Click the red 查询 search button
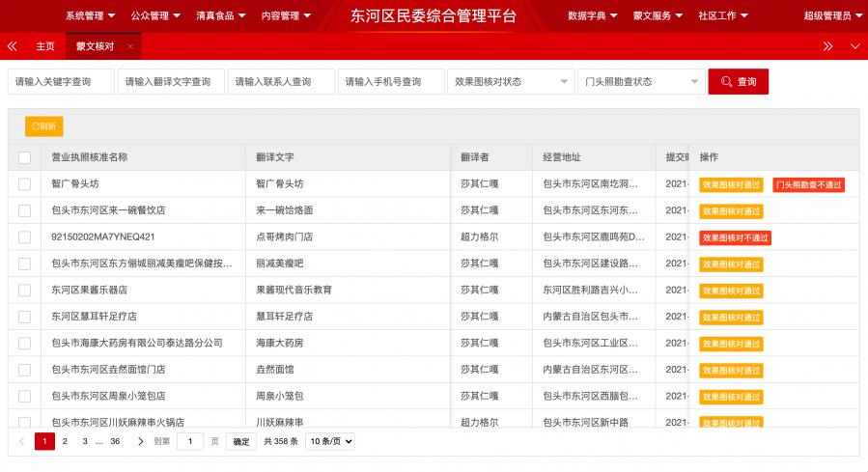The image size is (868, 472). [x=739, y=82]
